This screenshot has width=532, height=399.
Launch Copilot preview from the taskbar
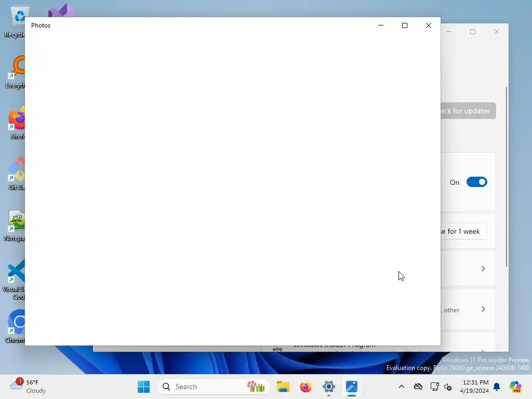pos(515,387)
